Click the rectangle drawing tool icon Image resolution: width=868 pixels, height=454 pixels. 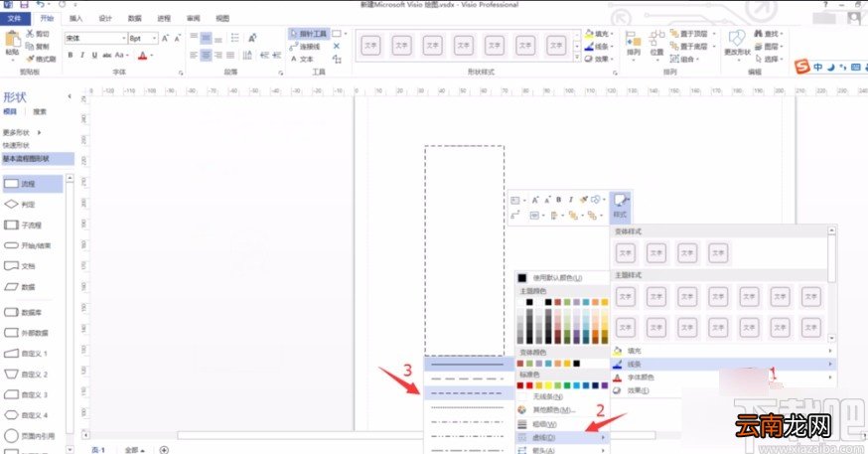coord(336,34)
